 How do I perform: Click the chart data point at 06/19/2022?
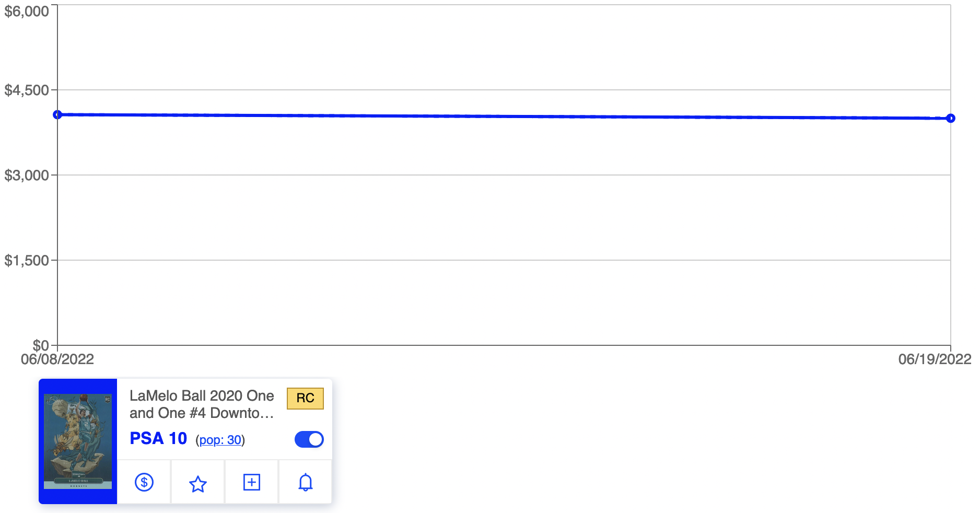point(951,119)
